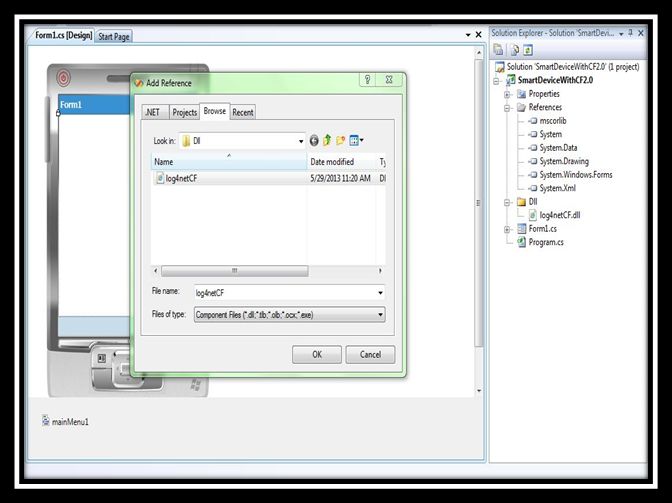Image resolution: width=672 pixels, height=503 pixels.
Task: Open the active files dropdown arrow by tabs
Action: pos(468,35)
